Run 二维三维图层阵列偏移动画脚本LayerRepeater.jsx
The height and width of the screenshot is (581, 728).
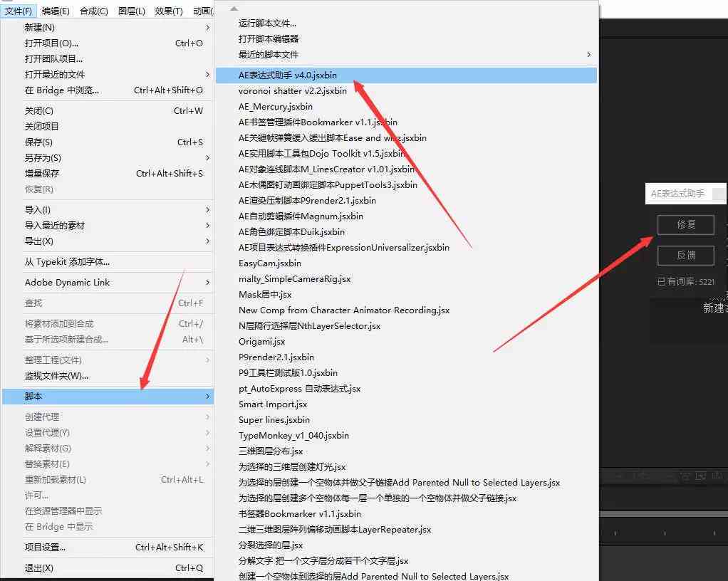[406, 530]
